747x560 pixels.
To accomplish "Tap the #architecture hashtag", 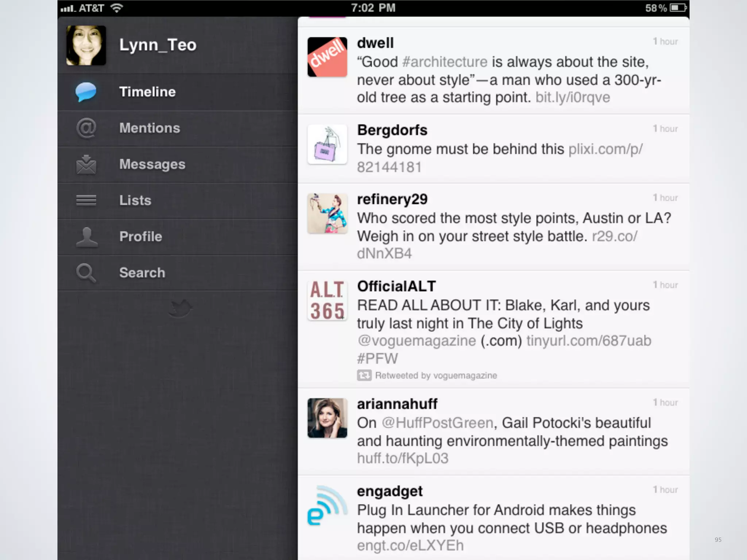I will 445,62.
